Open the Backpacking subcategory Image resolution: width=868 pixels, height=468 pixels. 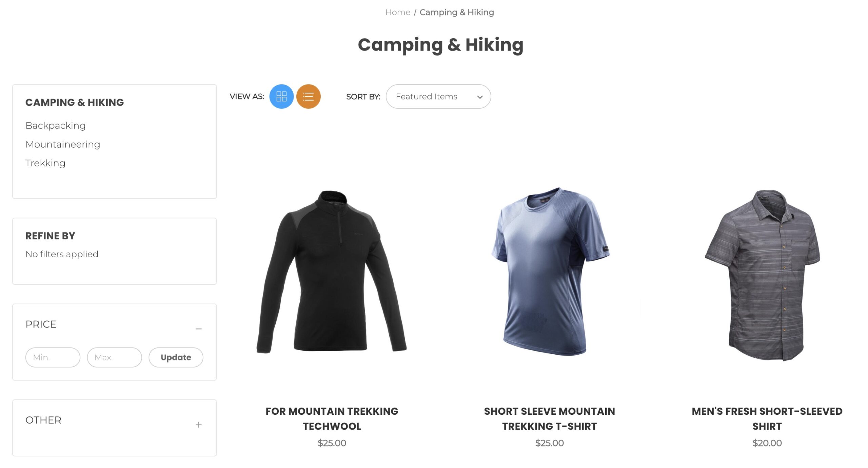click(56, 125)
